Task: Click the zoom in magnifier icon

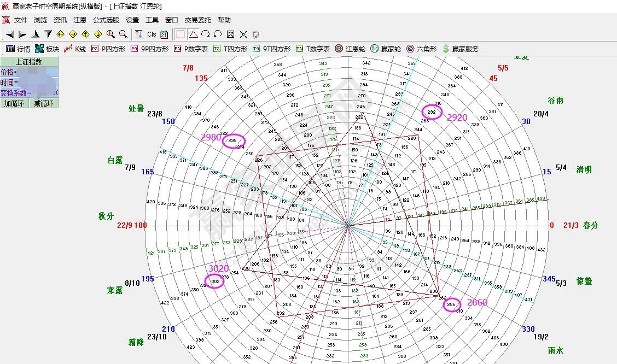Action: 110,34
